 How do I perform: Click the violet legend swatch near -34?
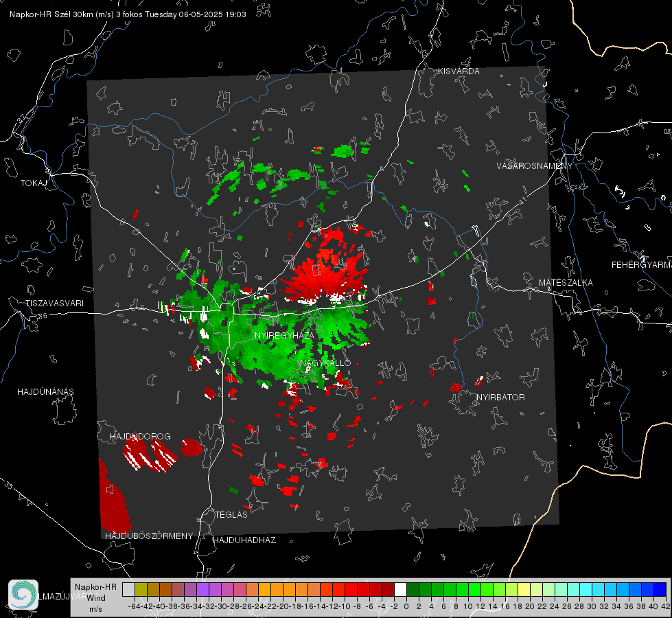point(202,589)
